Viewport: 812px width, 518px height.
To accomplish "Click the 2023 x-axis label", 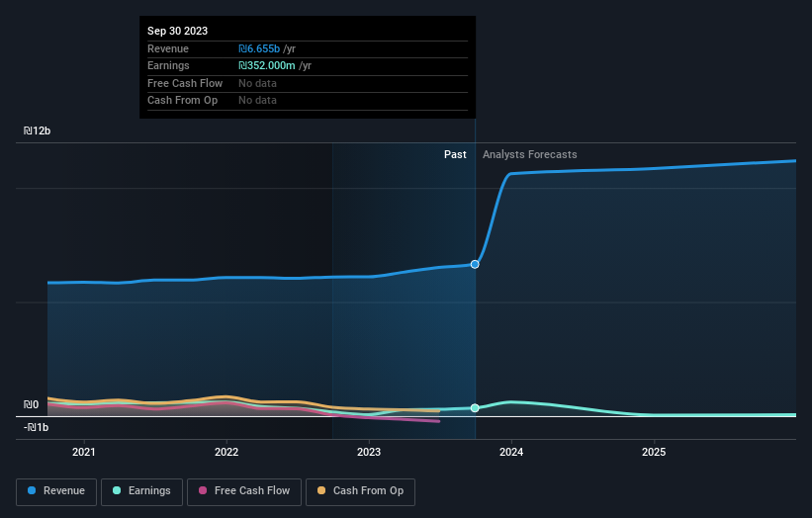I will (369, 453).
